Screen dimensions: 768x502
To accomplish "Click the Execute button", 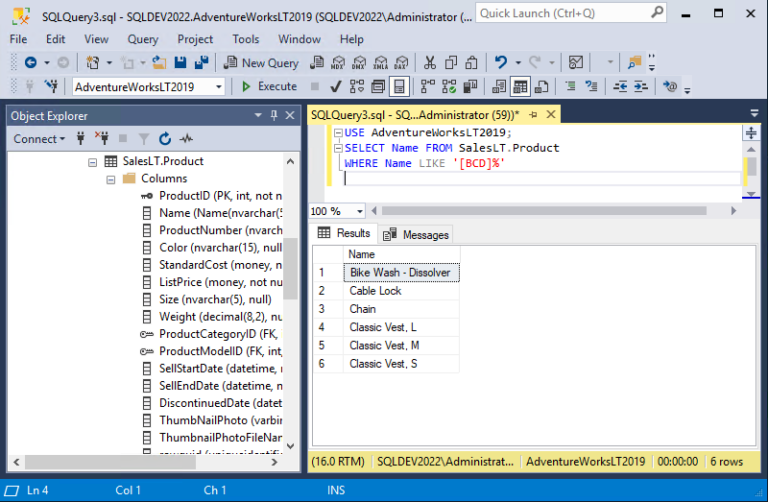I will (269, 87).
